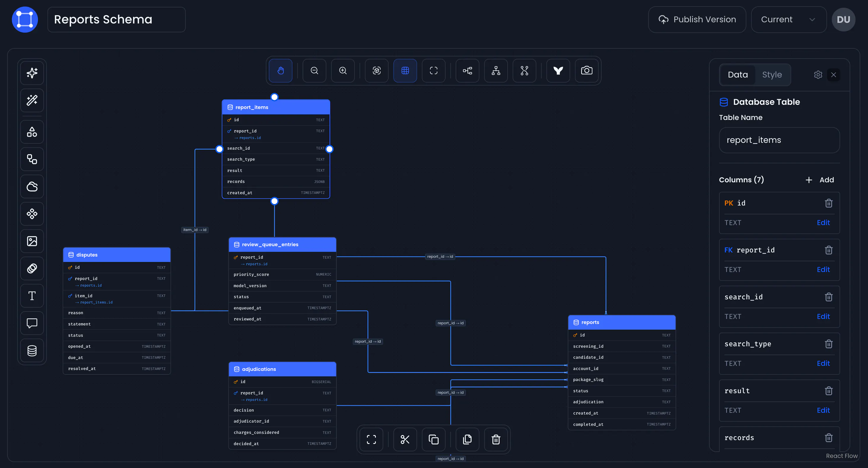Take a canvas snapshot with camera
Screen dimensions: 868x468
click(587, 70)
